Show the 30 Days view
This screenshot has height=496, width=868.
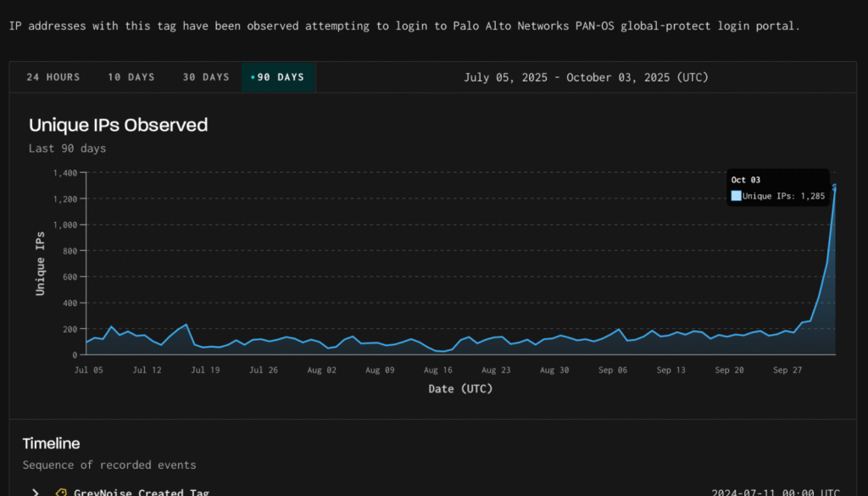pos(206,77)
